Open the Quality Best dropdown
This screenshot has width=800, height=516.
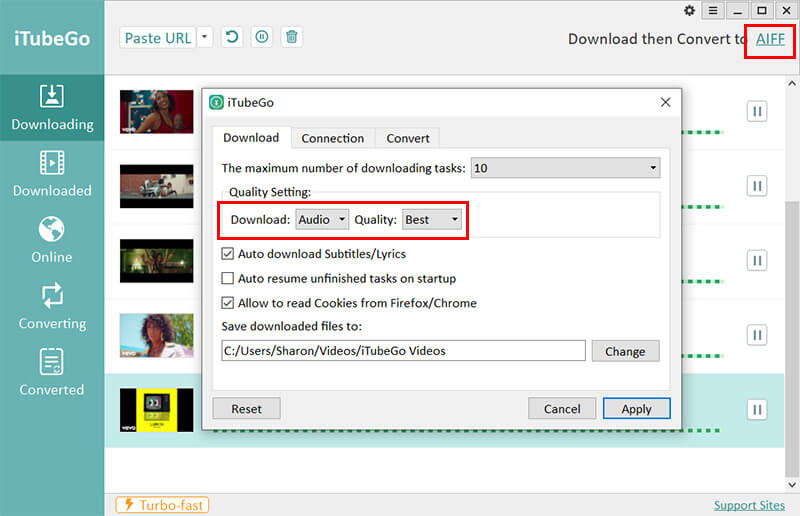pos(432,219)
